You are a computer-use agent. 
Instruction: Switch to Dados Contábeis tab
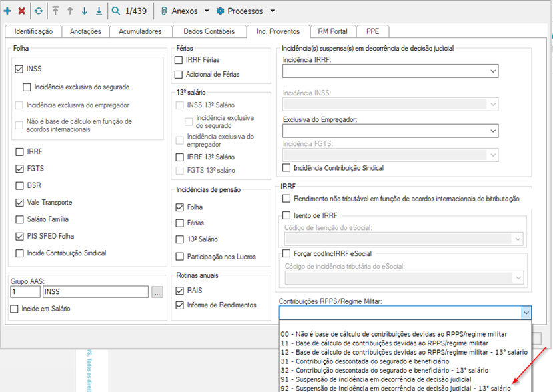pos(209,31)
